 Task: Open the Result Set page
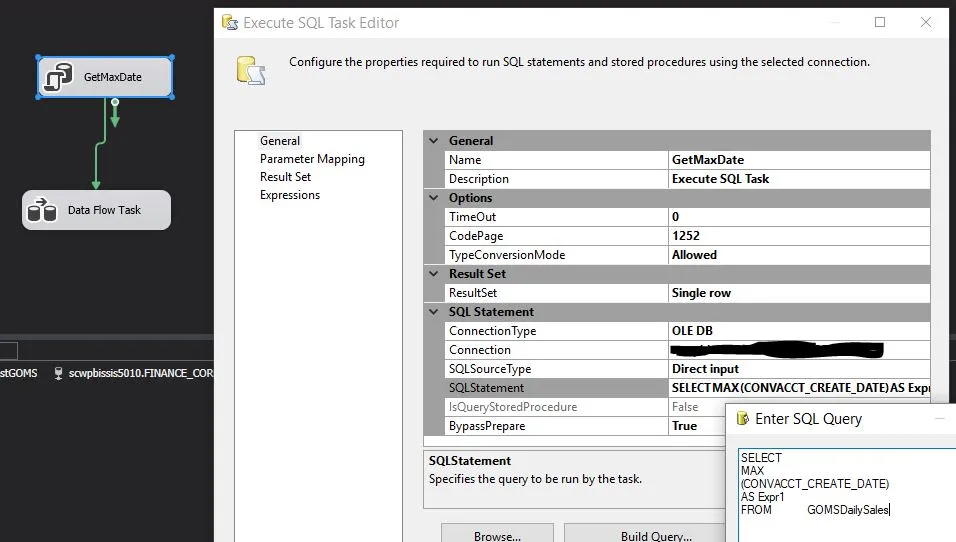click(x=285, y=177)
